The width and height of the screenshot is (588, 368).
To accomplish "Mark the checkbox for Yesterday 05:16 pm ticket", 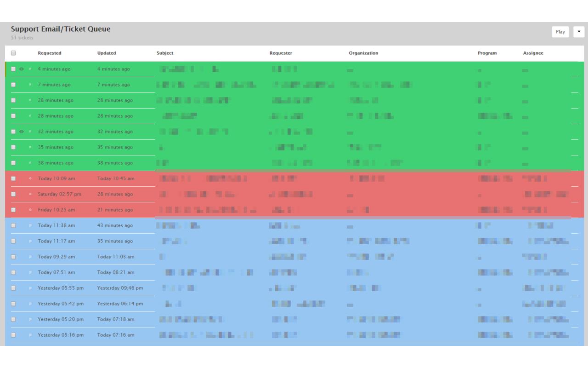I will point(13,335).
